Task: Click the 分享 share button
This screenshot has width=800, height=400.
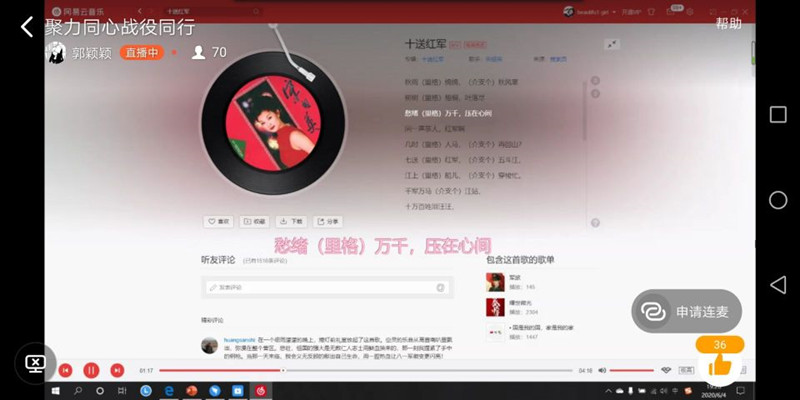Action: 327,221
